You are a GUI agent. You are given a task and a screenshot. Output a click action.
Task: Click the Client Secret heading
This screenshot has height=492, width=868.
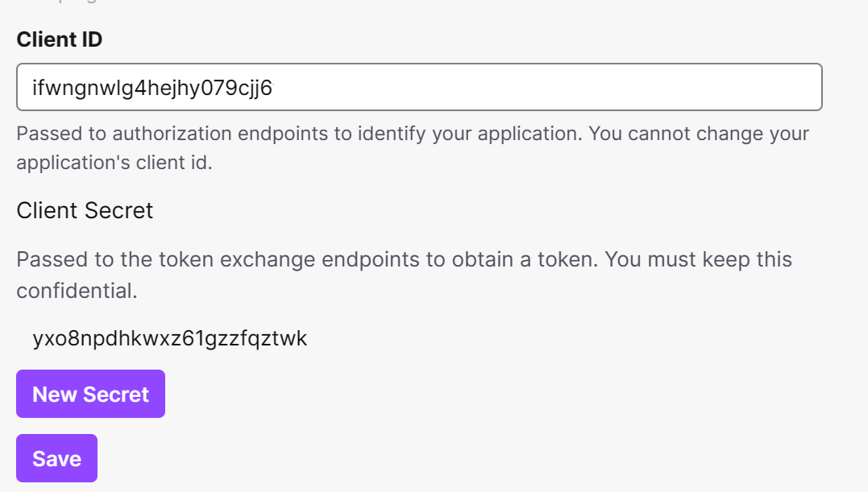pos(85,211)
